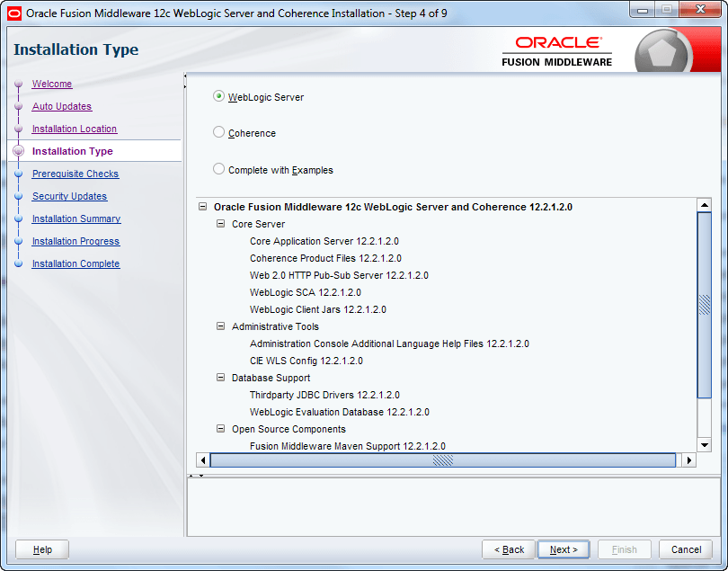Viewport: 728px width, 571px height.
Task: Click the Oracle Fusion Middleware 12c root label
Action: (x=393, y=207)
